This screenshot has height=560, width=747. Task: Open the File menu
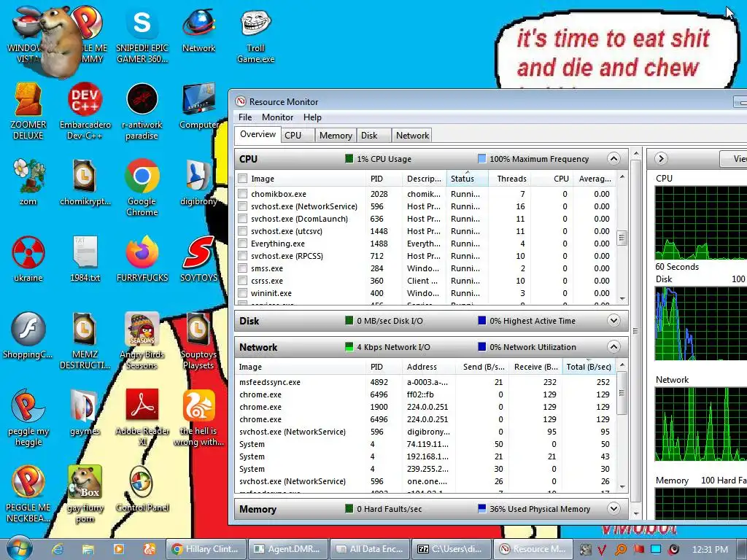(x=245, y=117)
